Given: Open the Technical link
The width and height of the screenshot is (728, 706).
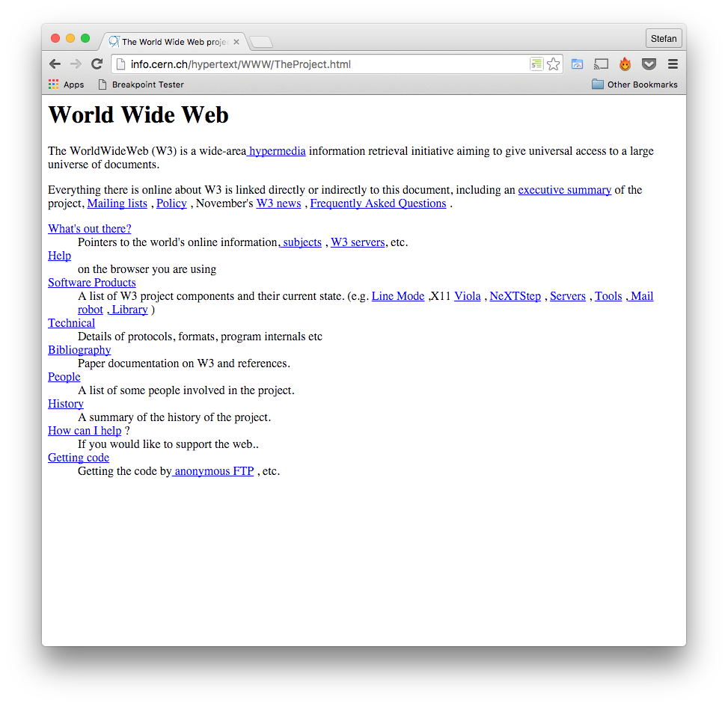Looking at the screenshot, I should 72,323.
